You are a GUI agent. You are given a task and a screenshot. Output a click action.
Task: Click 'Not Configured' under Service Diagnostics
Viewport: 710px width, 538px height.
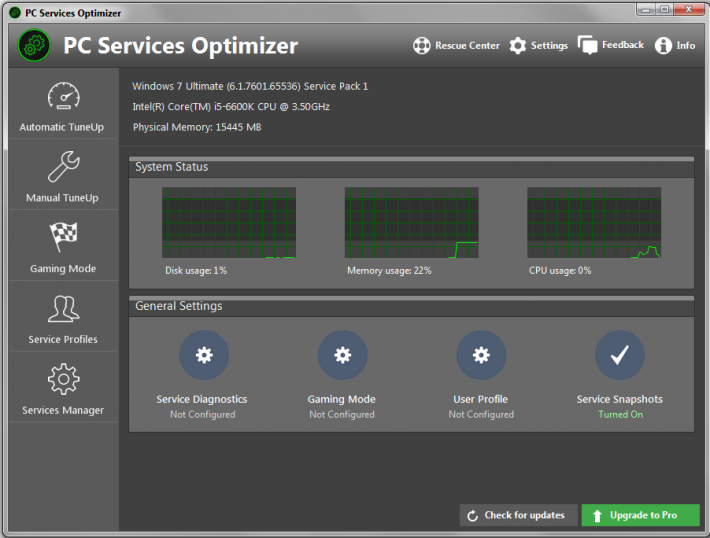pyautogui.click(x=202, y=415)
